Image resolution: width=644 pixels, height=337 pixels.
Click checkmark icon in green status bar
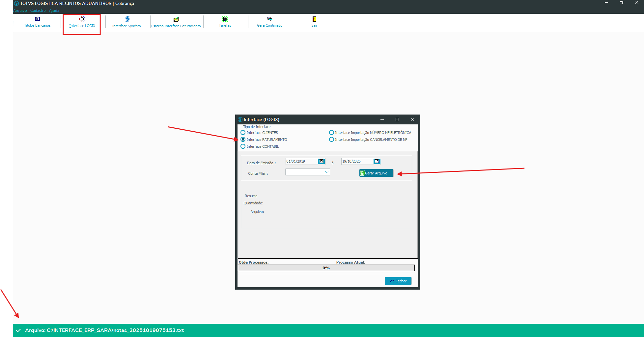pos(18,330)
